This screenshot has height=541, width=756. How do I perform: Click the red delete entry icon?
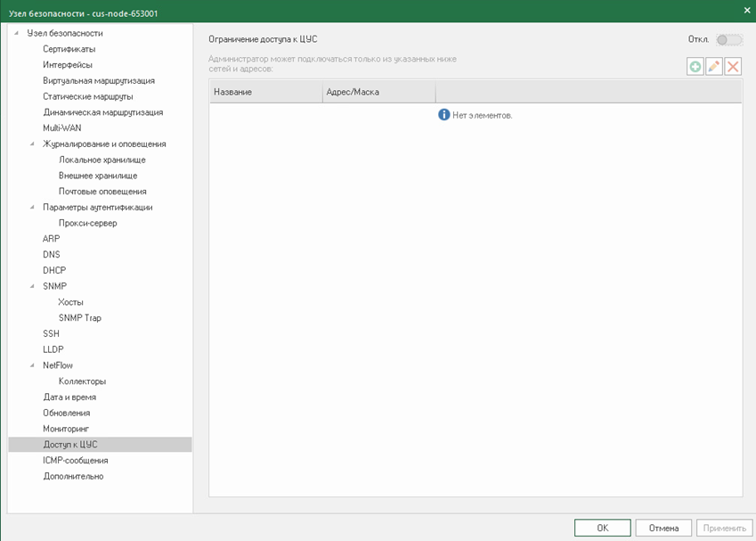click(733, 67)
